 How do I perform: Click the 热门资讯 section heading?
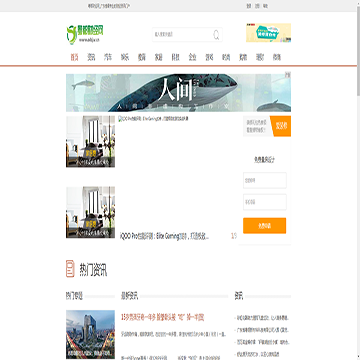[93, 270]
